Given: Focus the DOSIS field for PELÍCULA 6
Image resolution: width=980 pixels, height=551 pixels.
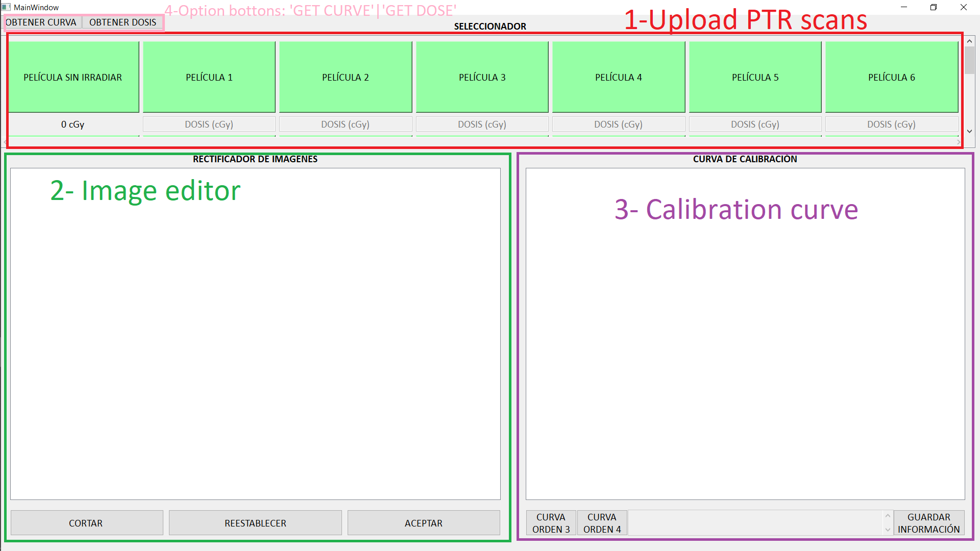Looking at the screenshot, I should 891,124.
